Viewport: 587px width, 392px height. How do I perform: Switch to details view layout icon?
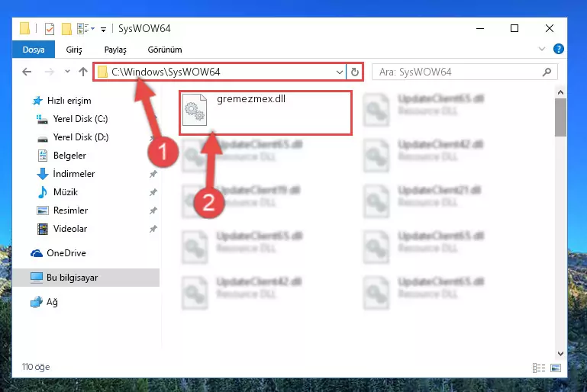[x=539, y=368]
